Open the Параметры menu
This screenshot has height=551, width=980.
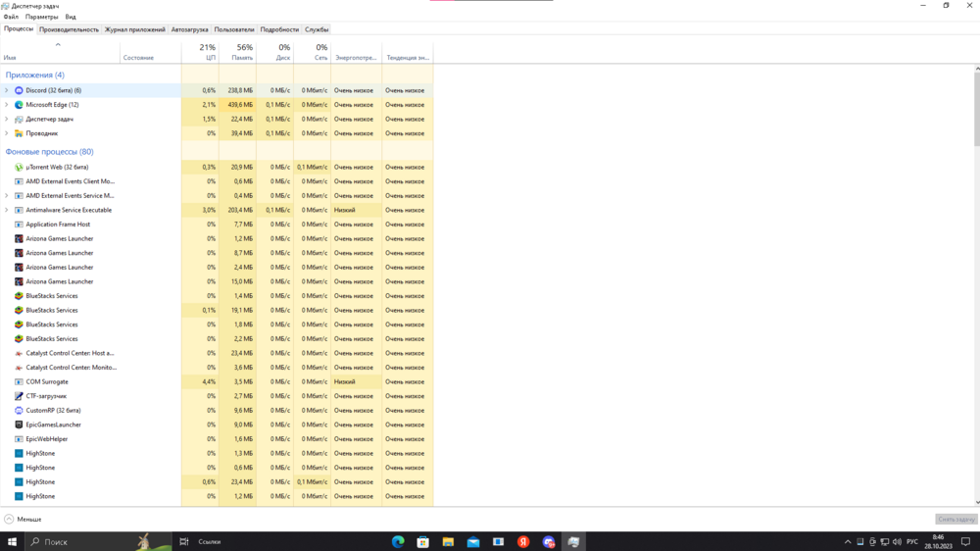[41, 17]
